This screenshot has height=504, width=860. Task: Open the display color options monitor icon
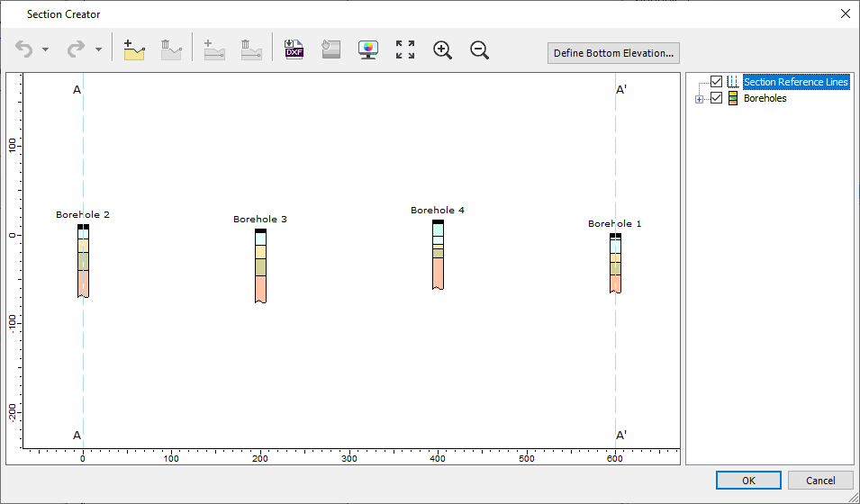(368, 49)
